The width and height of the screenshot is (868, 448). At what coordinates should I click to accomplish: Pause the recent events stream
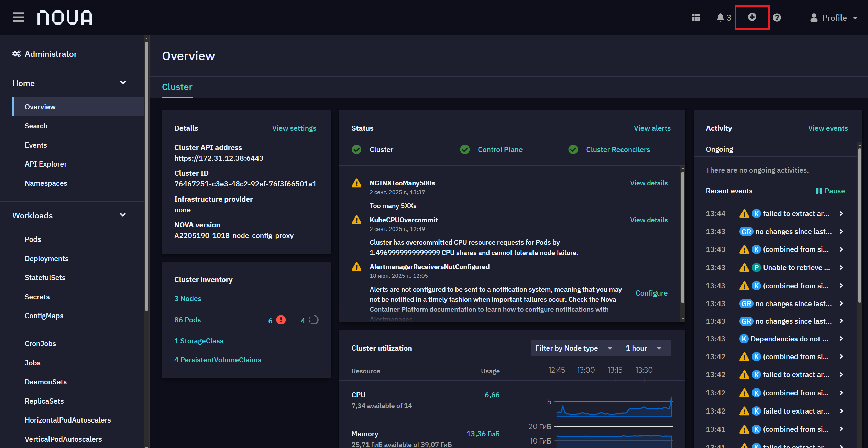pos(830,191)
